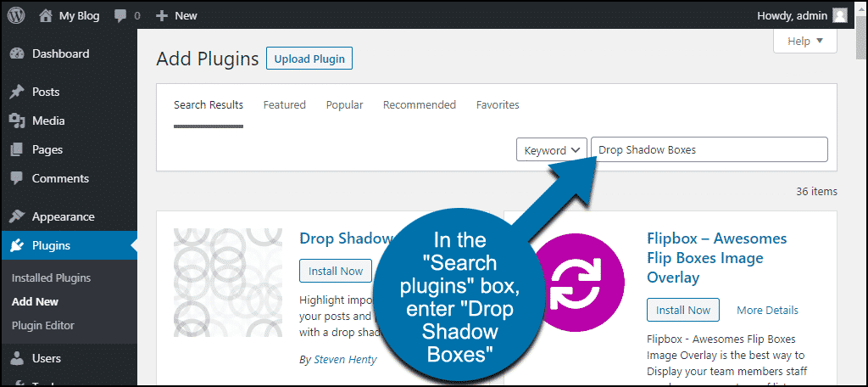The width and height of the screenshot is (868, 387).
Task: Open the Plugins menu
Action: tap(69, 245)
